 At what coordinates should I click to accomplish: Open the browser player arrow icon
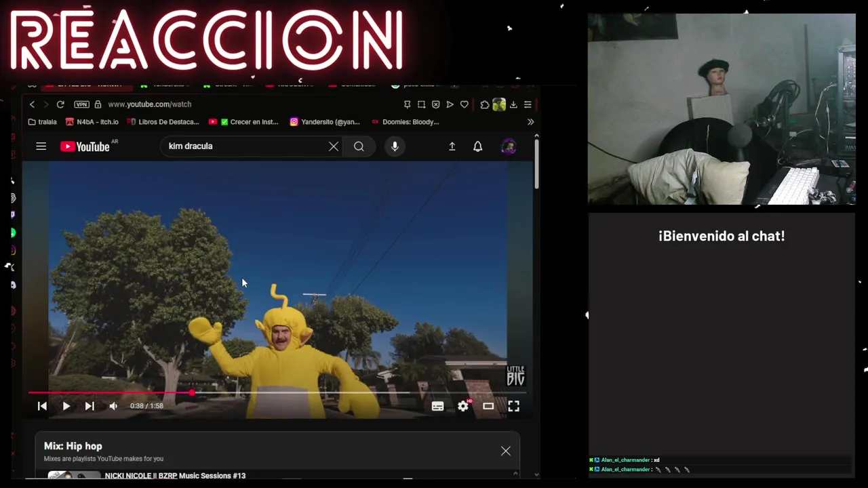click(450, 104)
